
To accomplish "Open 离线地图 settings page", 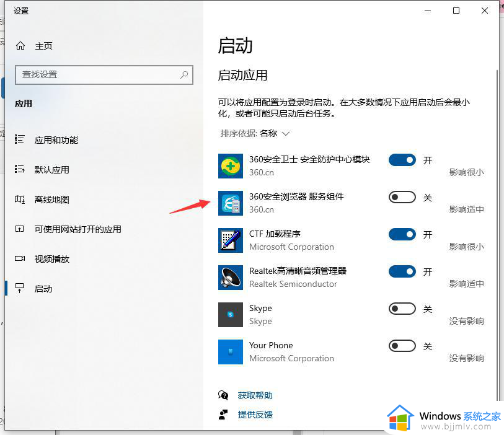I will pos(51,200).
